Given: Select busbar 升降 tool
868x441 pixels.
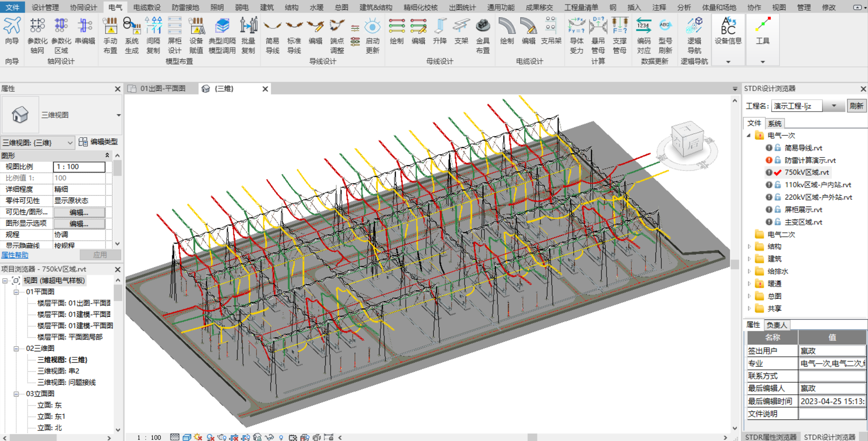Looking at the screenshot, I should 440,31.
